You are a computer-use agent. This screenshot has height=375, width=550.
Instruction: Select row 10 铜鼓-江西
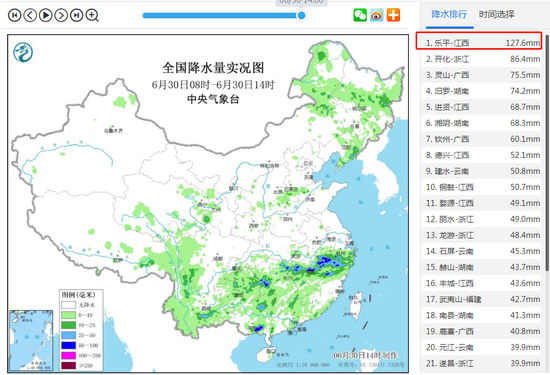point(481,187)
